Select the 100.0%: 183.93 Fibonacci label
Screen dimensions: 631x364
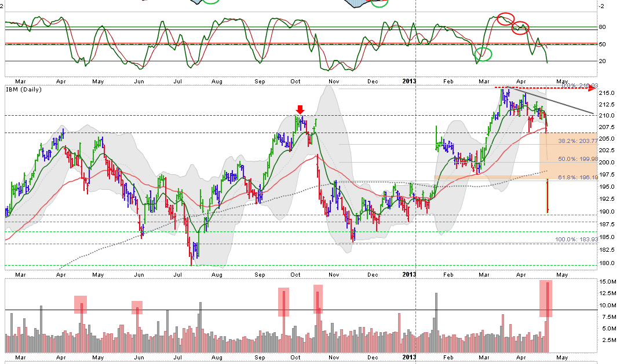[x=577, y=240]
